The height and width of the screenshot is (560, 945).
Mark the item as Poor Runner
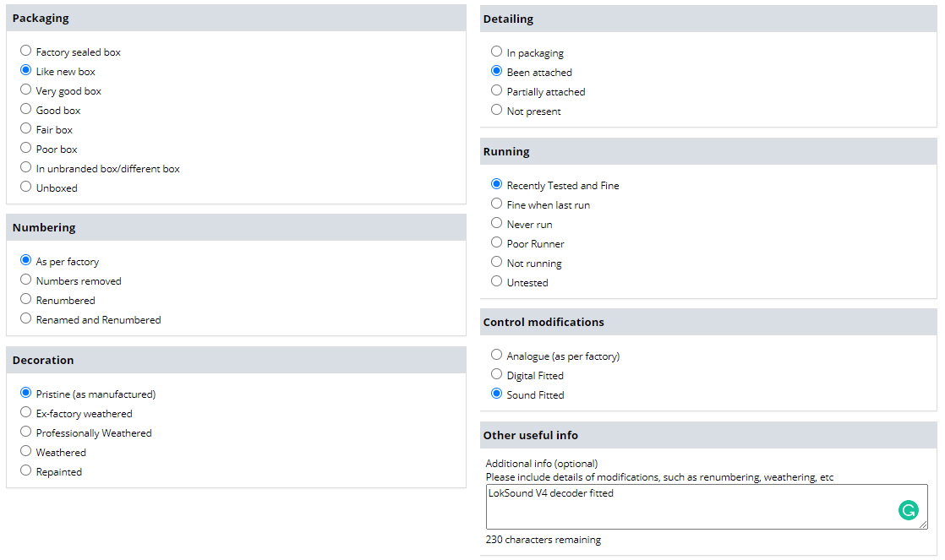coord(497,243)
